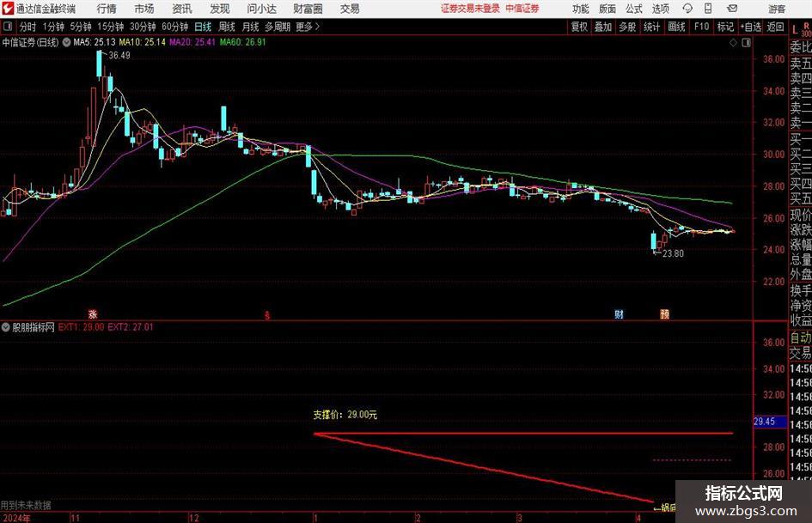This screenshot has height=523, width=812.
Task: Switch to the 月线 monthly tab
Action: [x=250, y=27]
